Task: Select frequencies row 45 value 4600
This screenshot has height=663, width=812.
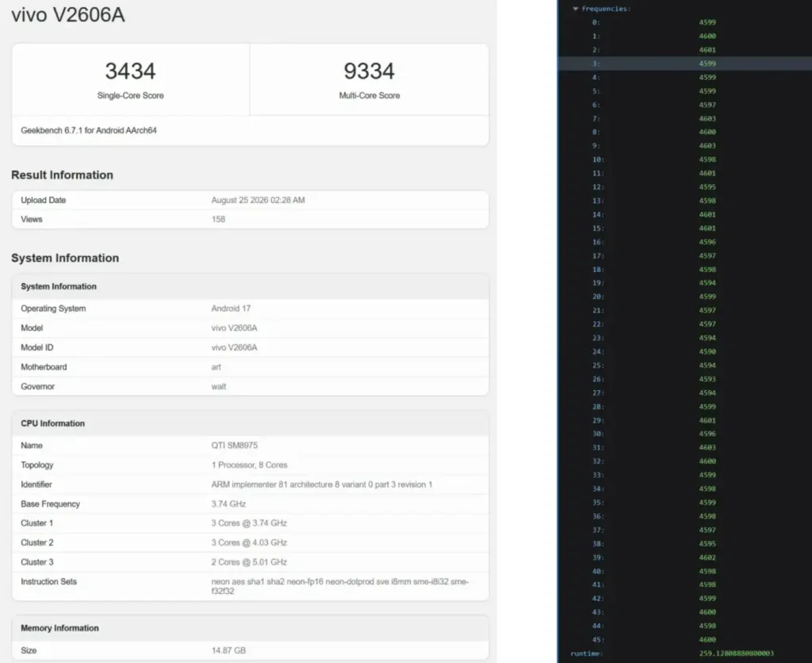Action: (x=707, y=640)
